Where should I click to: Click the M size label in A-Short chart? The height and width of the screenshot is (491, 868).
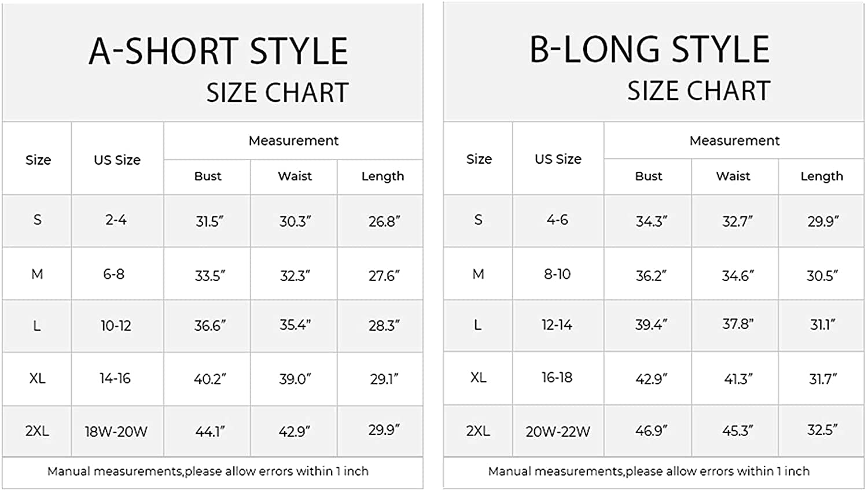[37, 274]
